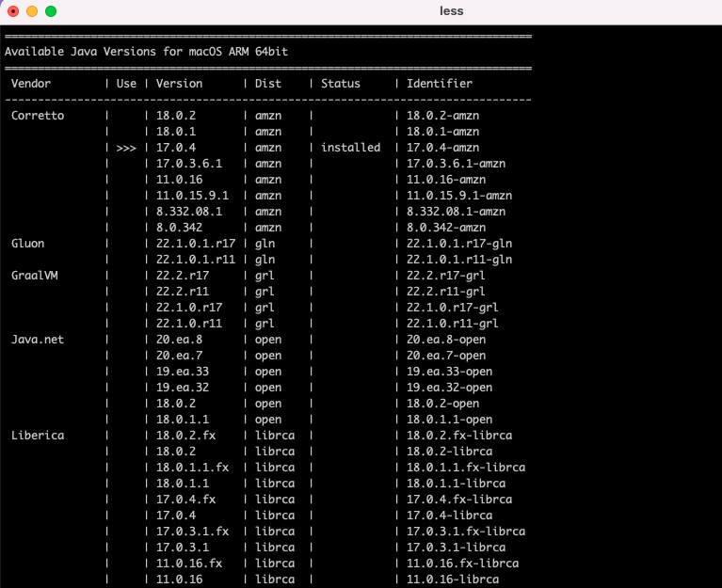
Task: Select identifier 17.0.3.1.fx-librca
Action: point(466,532)
